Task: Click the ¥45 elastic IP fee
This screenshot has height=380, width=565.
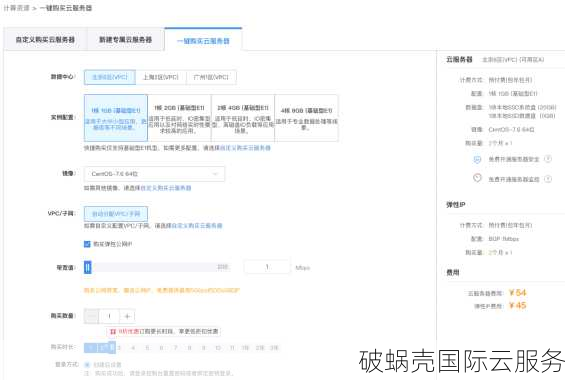Action: coord(517,305)
